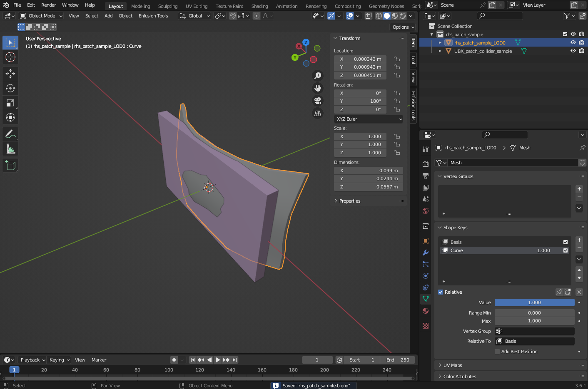Select the Move tool in the toolbar
588x389 pixels.
pyautogui.click(x=10, y=74)
